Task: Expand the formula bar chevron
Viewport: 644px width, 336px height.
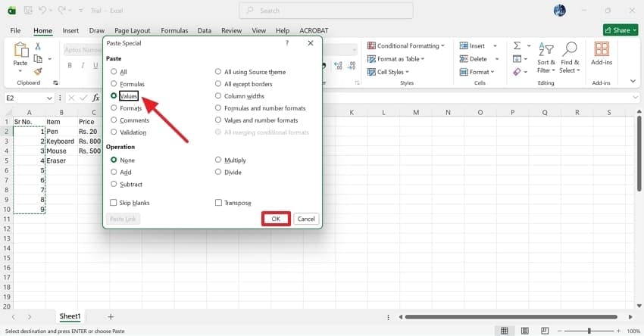Action: pyautogui.click(x=636, y=98)
